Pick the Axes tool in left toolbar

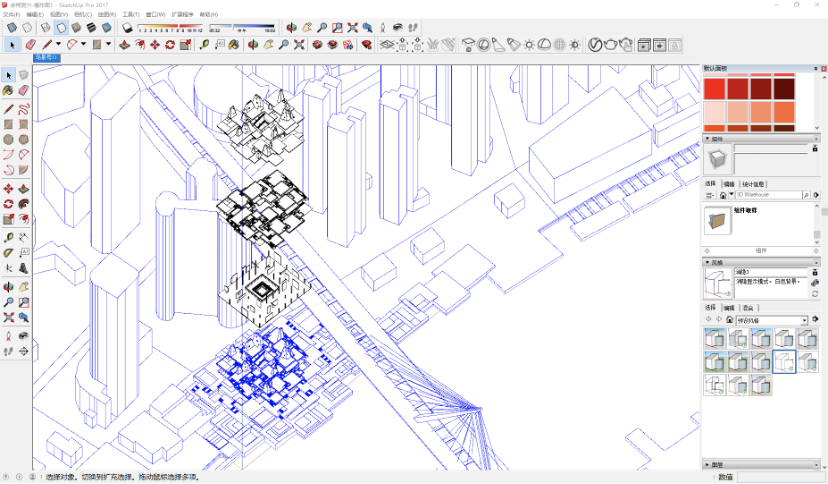(8, 268)
